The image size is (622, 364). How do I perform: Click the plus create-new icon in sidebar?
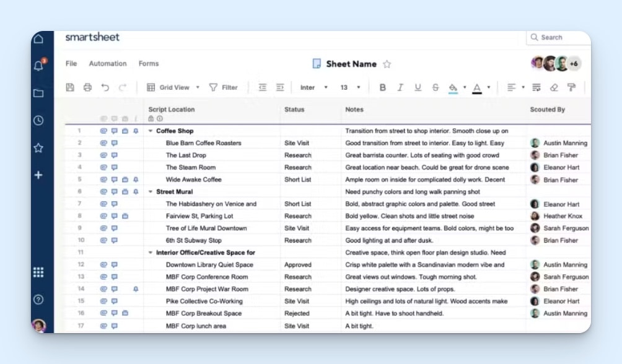click(38, 175)
